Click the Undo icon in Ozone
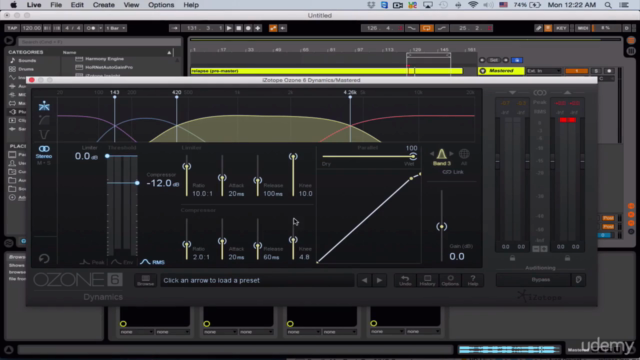Screen dimensions: 640x360 point(405,280)
